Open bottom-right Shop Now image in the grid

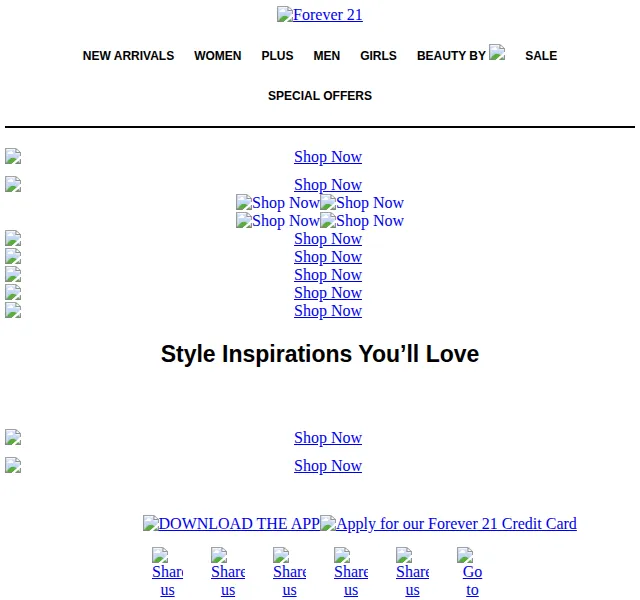[362, 220]
